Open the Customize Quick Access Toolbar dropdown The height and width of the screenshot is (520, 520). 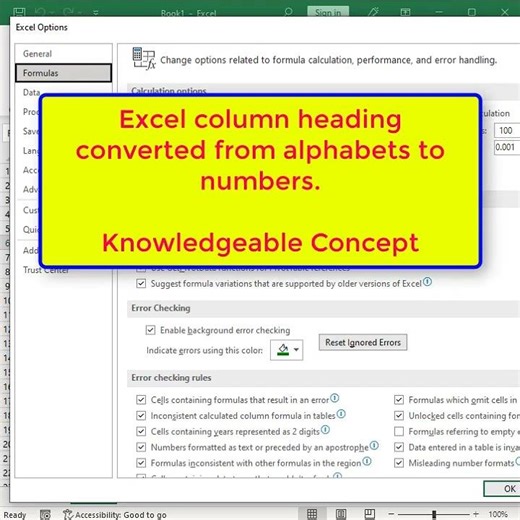[x=96, y=13]
